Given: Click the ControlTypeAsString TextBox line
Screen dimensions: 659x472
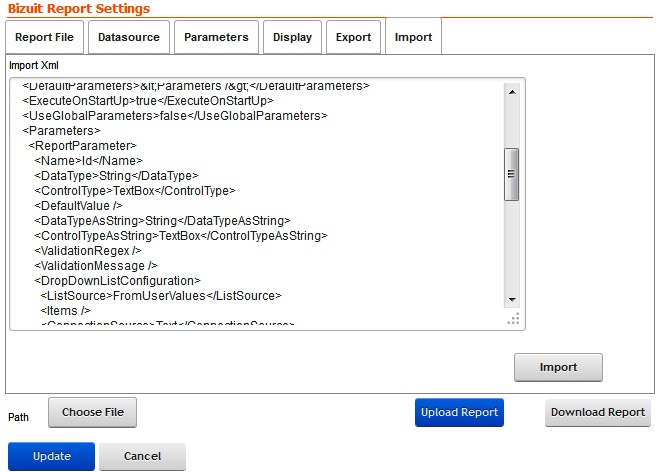Looking at the screenshot, I should pos(181,236).
